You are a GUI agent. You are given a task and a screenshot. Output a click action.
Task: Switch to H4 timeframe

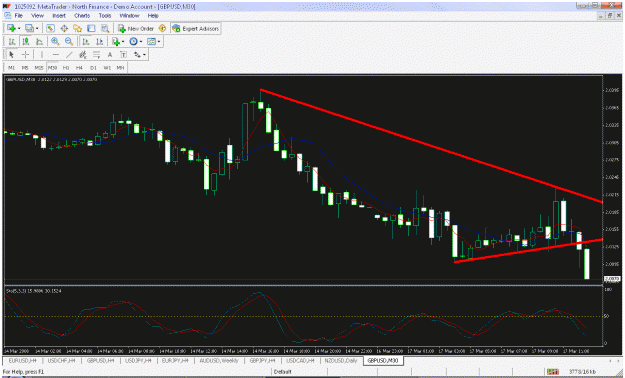[x=79, y=68]
